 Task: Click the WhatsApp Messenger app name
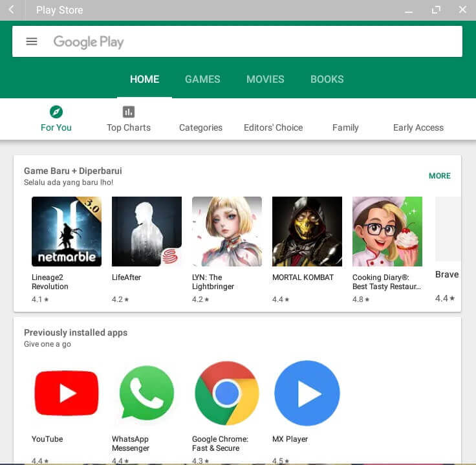[131, 444]
